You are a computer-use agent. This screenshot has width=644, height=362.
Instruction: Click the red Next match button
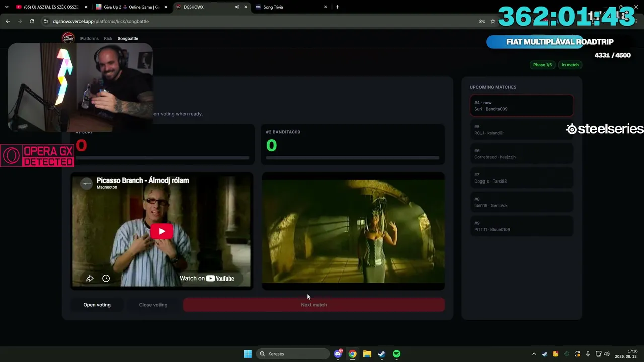tap(313, 305)
